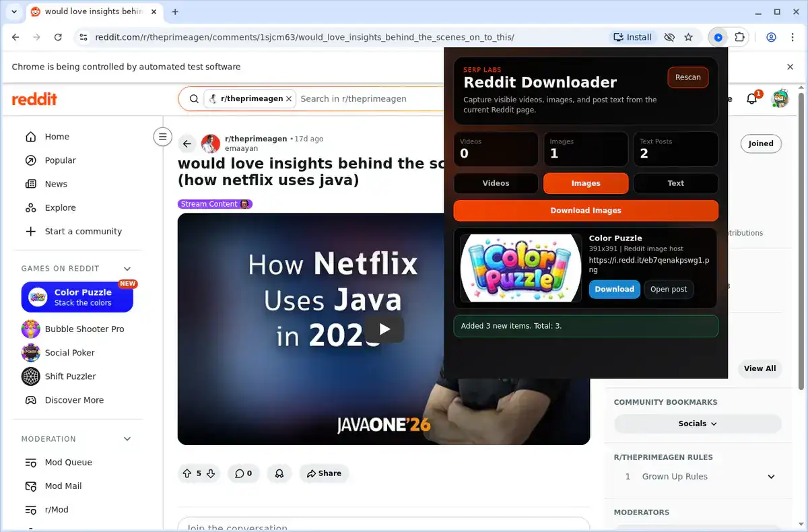This screenshot has height=532, width=808.
Task: Dismiss the automated test software infobar
Action: (790, 67)
